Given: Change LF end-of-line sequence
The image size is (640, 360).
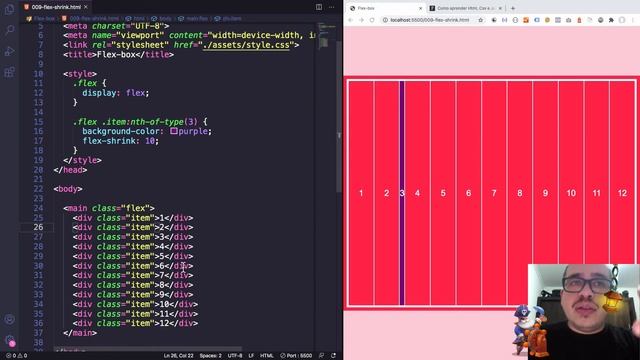Looking at the screenshot, I should [251, 356].
